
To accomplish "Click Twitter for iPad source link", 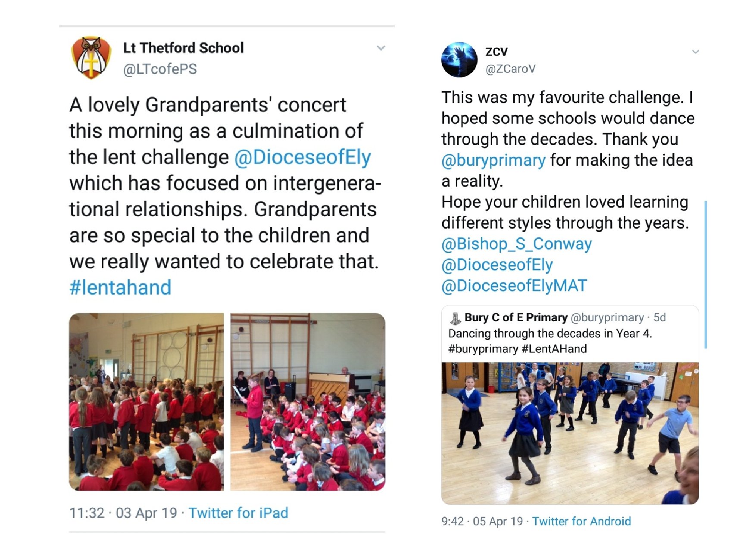I will click(x=238, y=513).
